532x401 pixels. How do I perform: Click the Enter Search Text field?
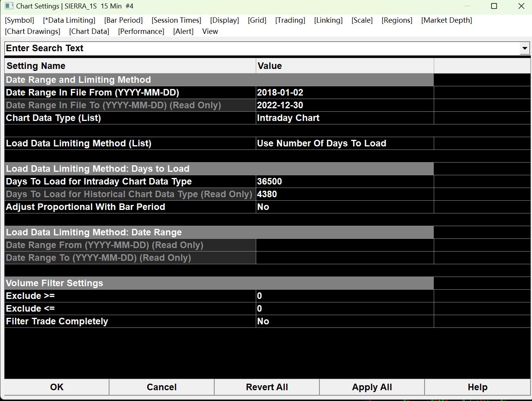262,49
